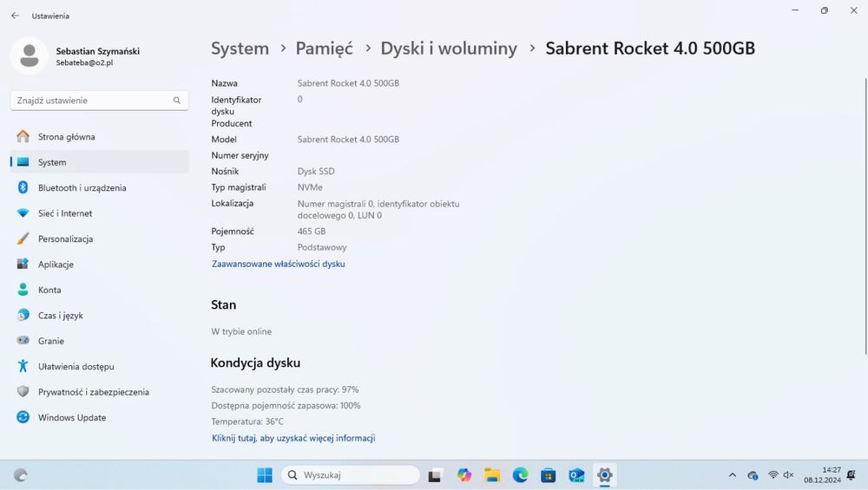This screenshot has height=490, width=868.
Task: Open the Wi-Fi network tray icon
Action: (773, 474)
